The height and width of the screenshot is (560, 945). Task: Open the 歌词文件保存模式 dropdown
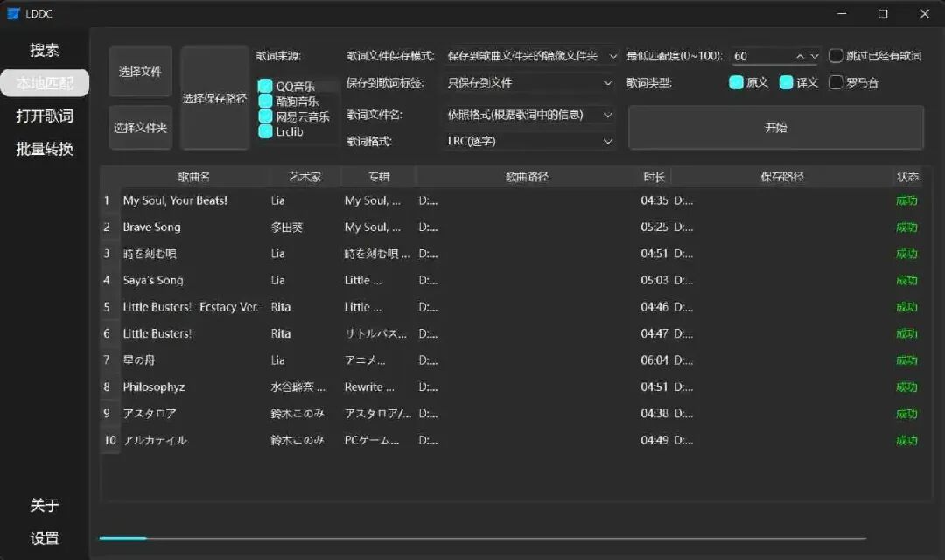[x=530, y=56]
